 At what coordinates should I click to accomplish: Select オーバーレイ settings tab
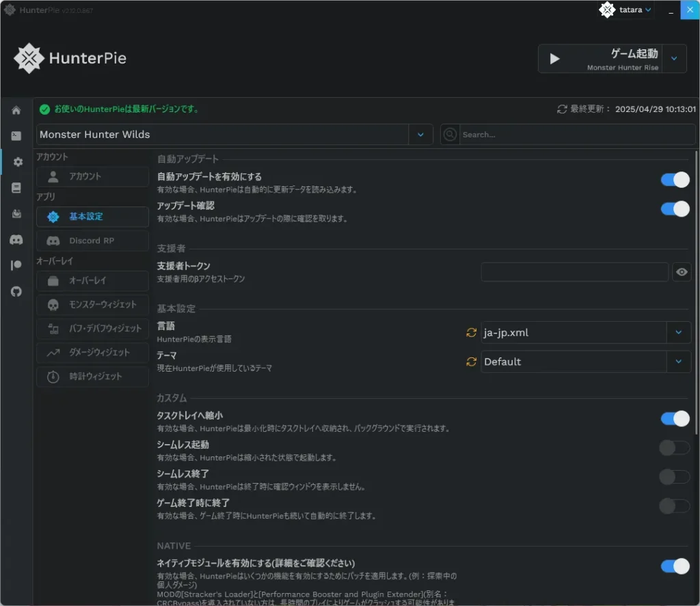(x=92, y=281)
